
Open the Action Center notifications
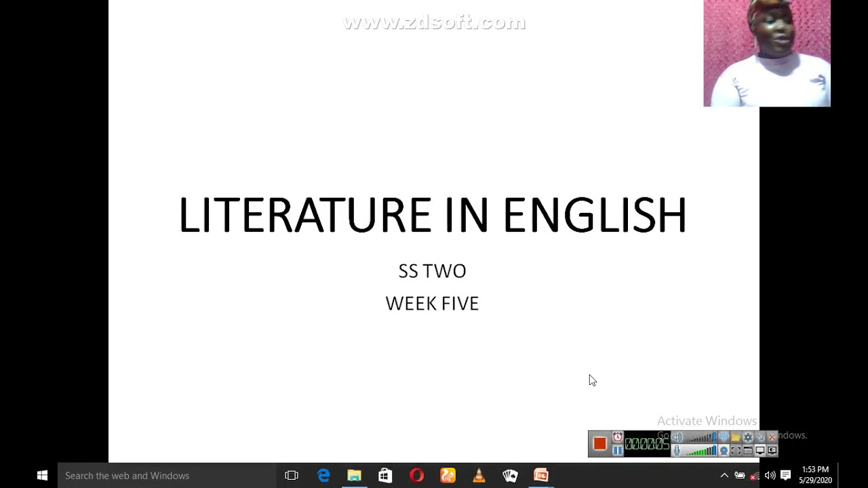pos(785,475)
